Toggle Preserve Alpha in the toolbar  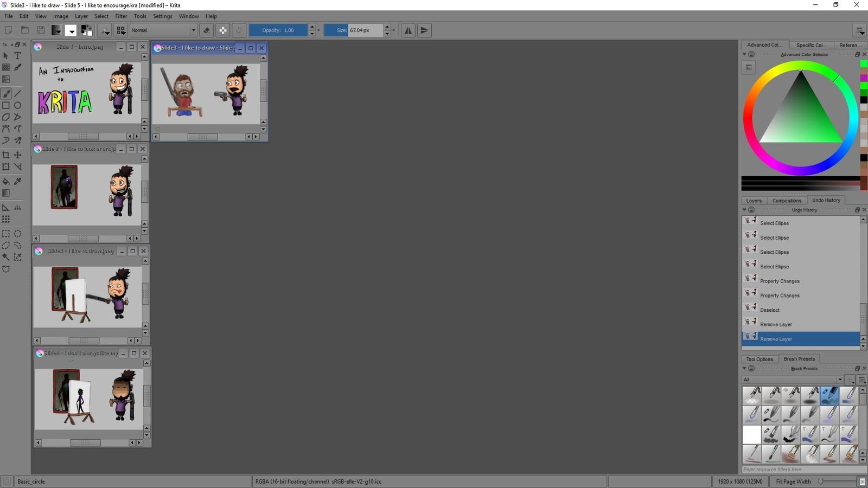pos(222,30)
